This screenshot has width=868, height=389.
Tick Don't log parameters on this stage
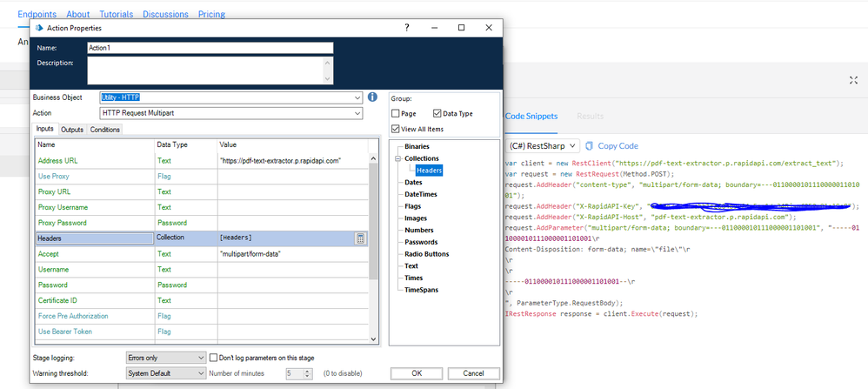[x=214, y=358]
